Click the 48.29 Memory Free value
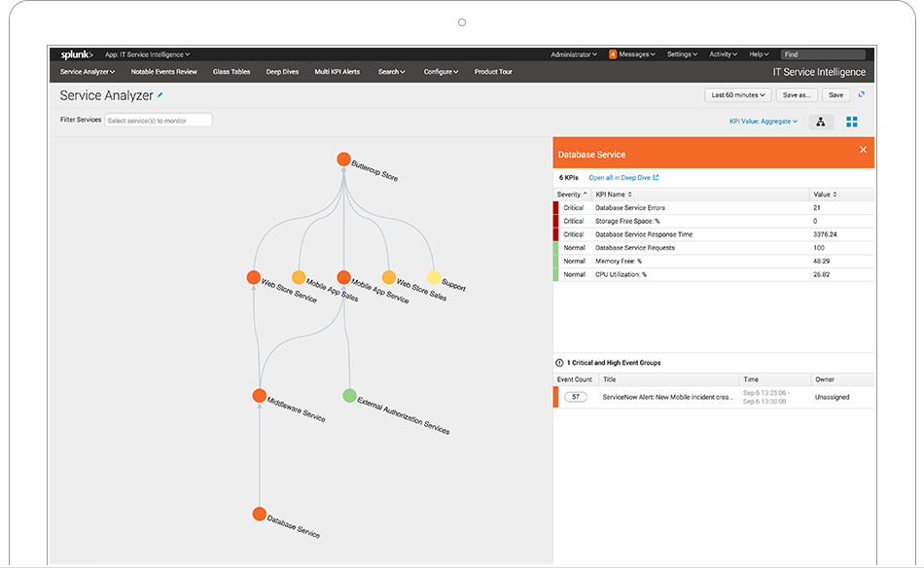 pos(821,261)
